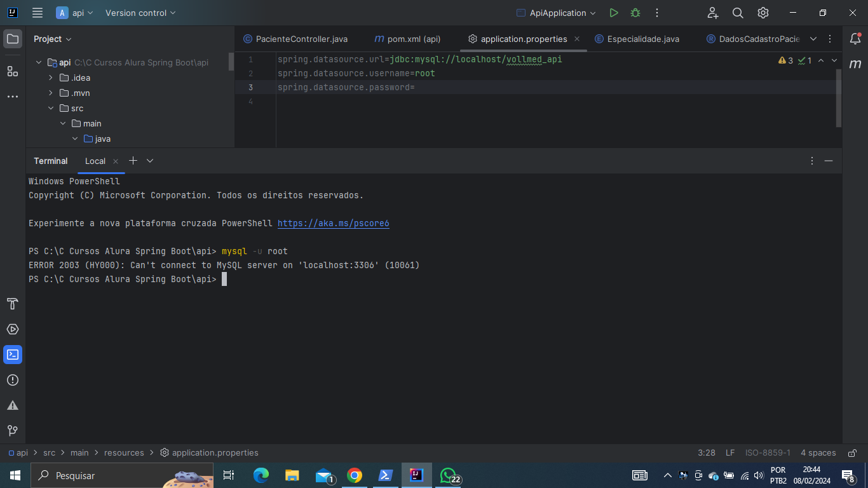Open the aka.ms/pscore6 link
Screen dimensions: 868x488
[x=334, y=223]
